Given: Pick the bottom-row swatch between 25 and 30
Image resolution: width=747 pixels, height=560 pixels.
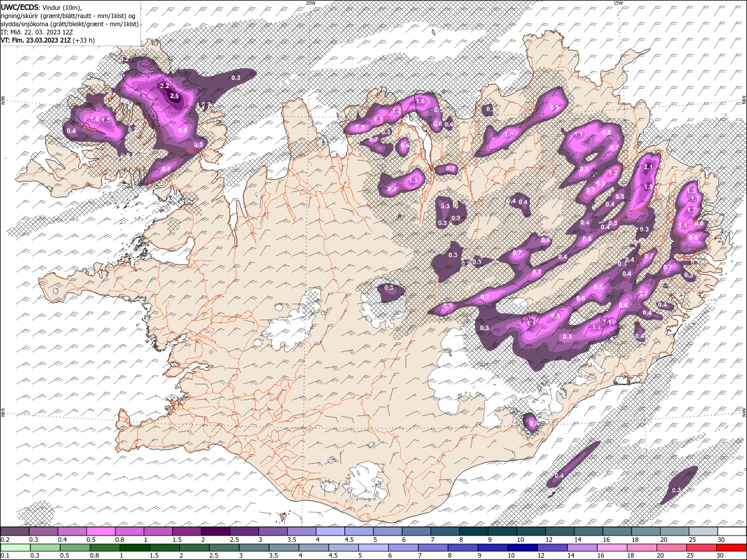Looking at the screenshot, I should [701, 547].
